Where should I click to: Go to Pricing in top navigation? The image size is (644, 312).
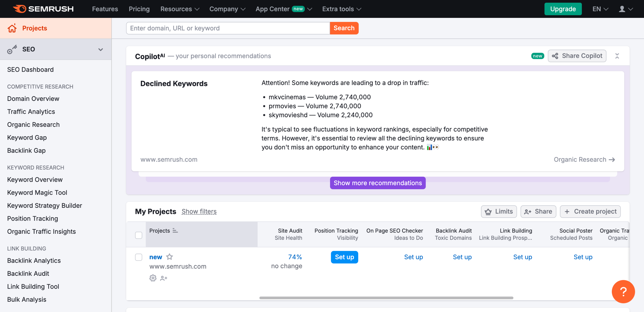click(x=139, y=9)
